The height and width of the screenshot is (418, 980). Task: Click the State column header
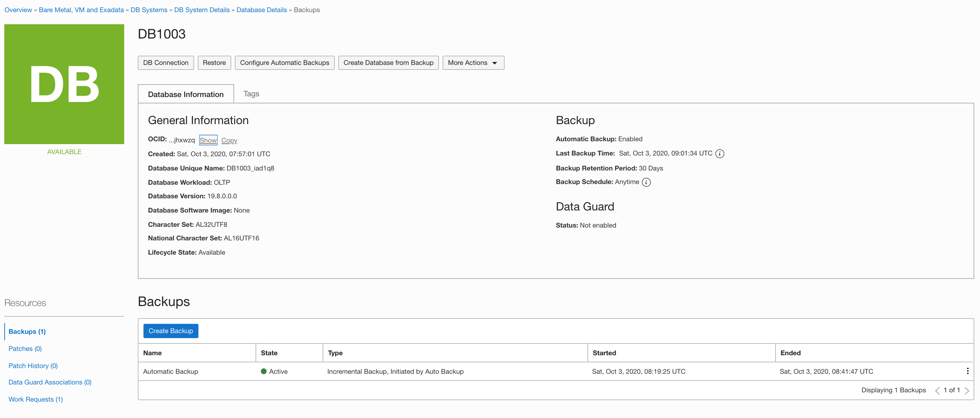(289, 353)
